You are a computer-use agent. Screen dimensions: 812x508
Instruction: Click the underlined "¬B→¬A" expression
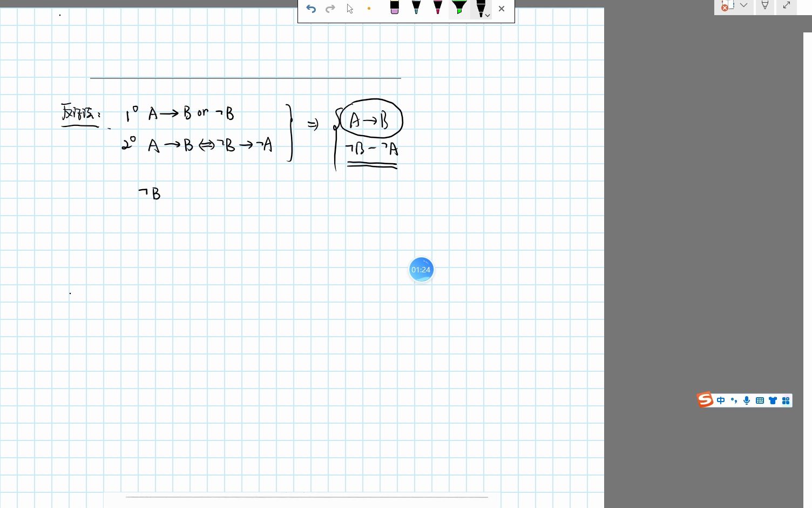(x=371, y=150)
